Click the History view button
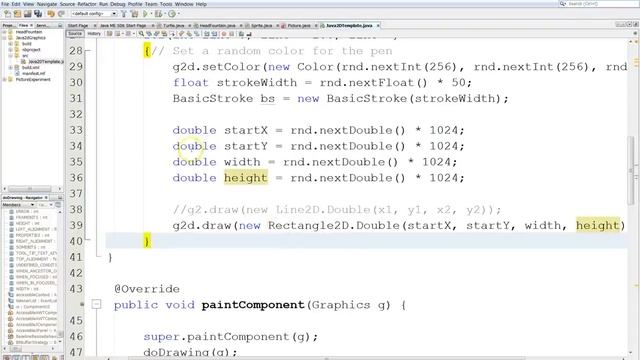640x360 pixels. tap(94, 33)
